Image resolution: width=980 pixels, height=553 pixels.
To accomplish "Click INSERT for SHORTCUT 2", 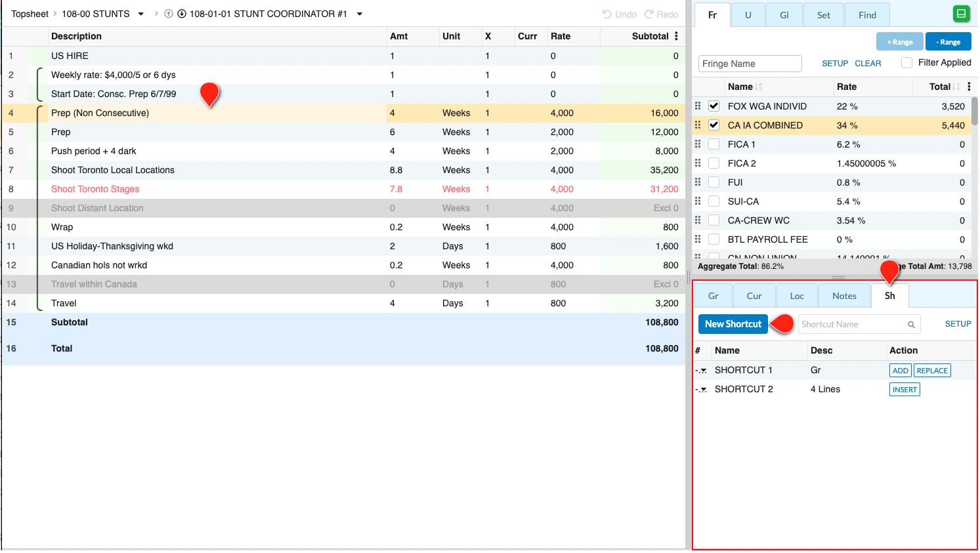I will (905, 390).
